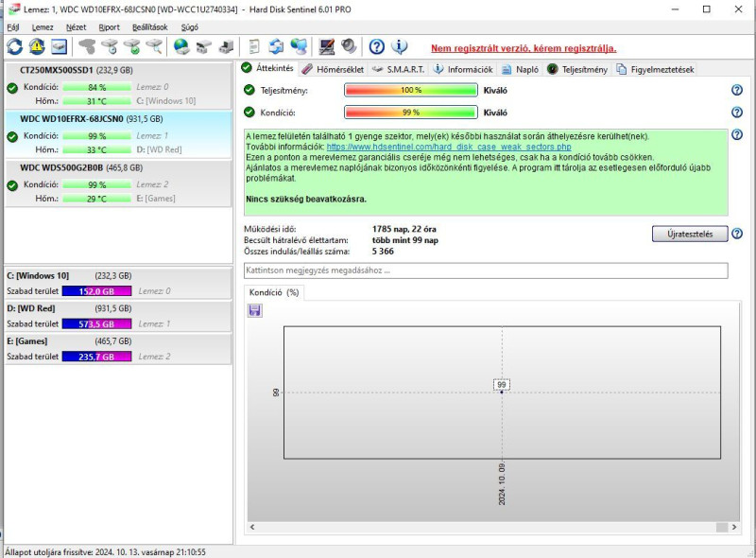Switch to the S.M.A.R.T. tab
Image resolution: width=756 pixels, height=558 pixels.
[x=399, y=69]
